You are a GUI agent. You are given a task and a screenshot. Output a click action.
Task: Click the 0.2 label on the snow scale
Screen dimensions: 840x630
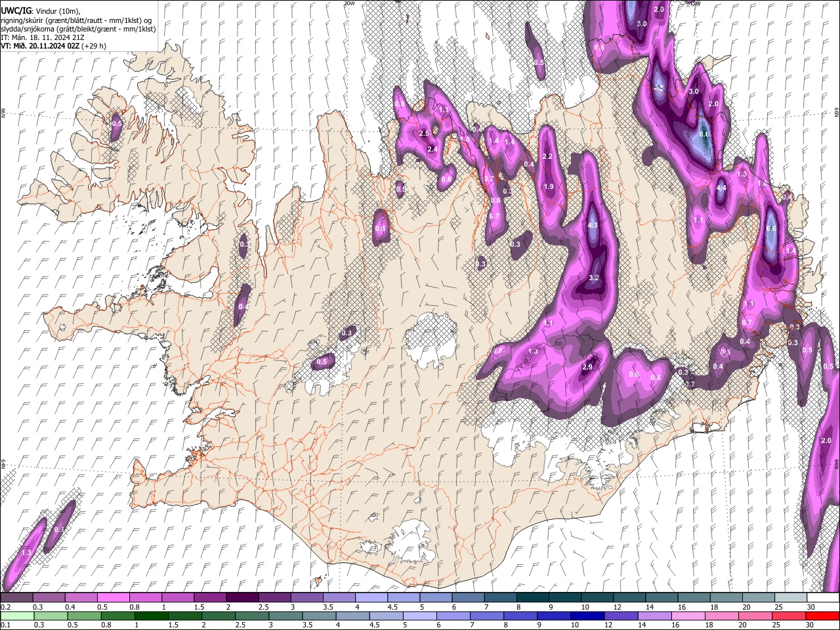[x=5, y=608]
